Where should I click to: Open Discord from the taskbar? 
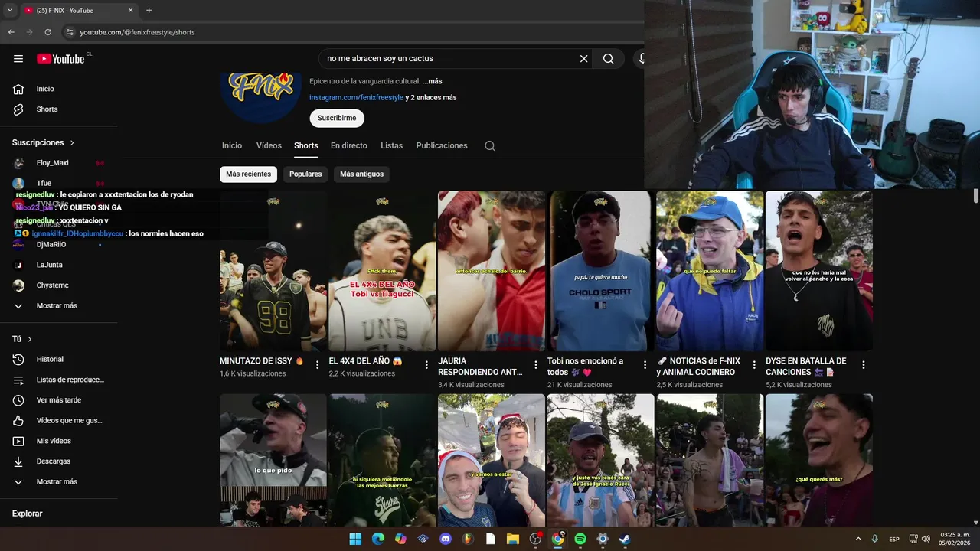[x=446, y=539]
